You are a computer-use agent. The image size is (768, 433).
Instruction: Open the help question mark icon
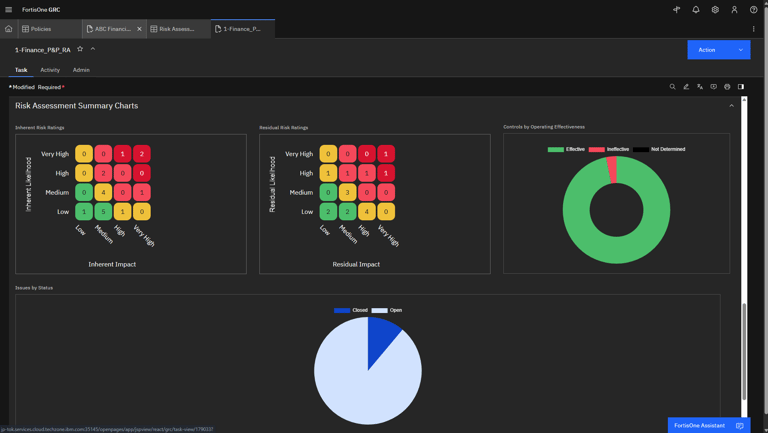tap(753, 9)
